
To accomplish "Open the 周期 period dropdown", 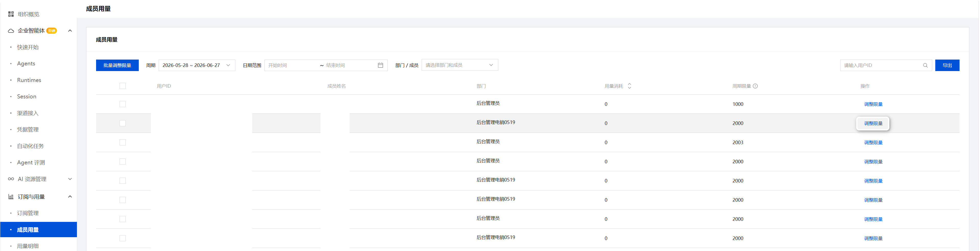I will (x=197, y=65).
